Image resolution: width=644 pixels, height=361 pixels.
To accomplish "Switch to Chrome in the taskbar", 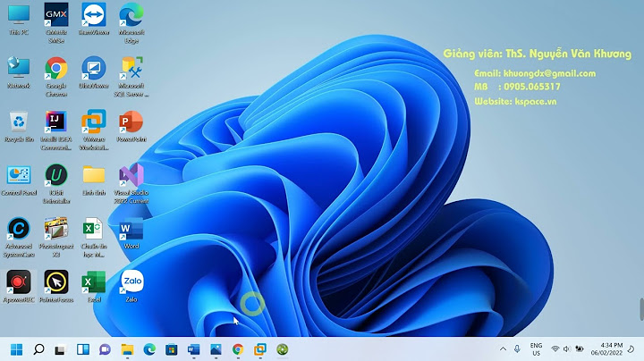I will 238,349.
